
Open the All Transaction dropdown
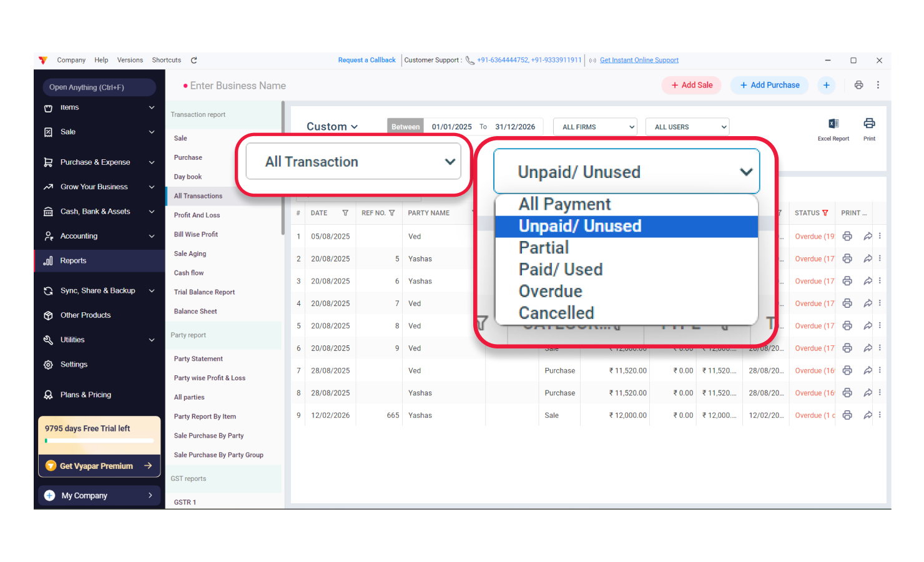353,162
